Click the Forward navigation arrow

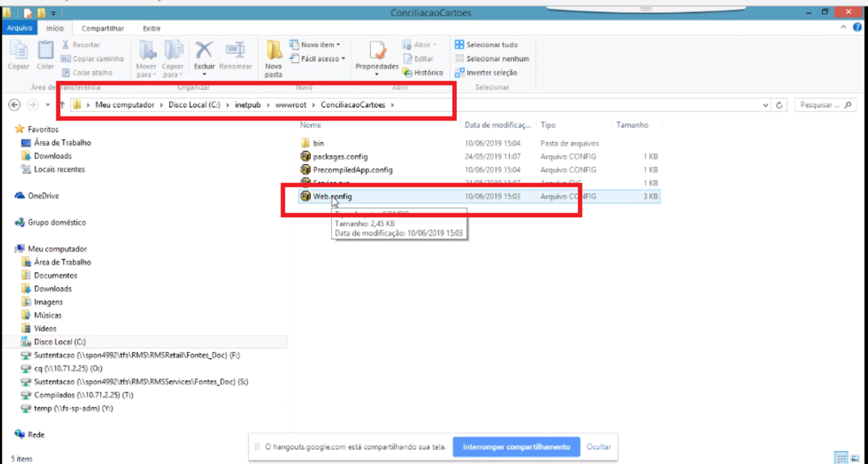tap(32, 105)
